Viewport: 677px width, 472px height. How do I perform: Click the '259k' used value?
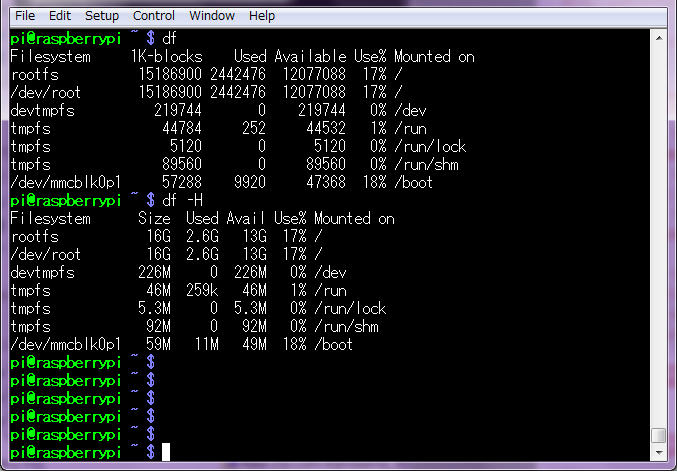[x=202, y=291]
